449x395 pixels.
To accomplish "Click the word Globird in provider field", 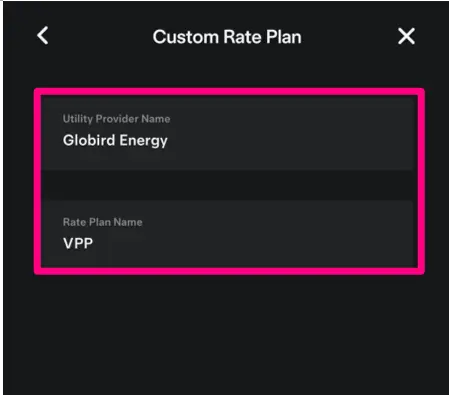I will click(89, 140).
